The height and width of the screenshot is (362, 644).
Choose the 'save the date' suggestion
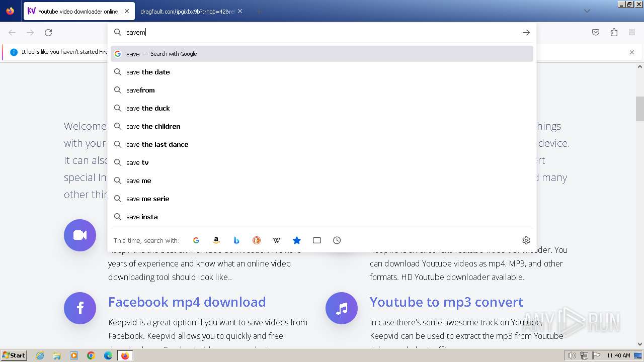click(322, 72)
